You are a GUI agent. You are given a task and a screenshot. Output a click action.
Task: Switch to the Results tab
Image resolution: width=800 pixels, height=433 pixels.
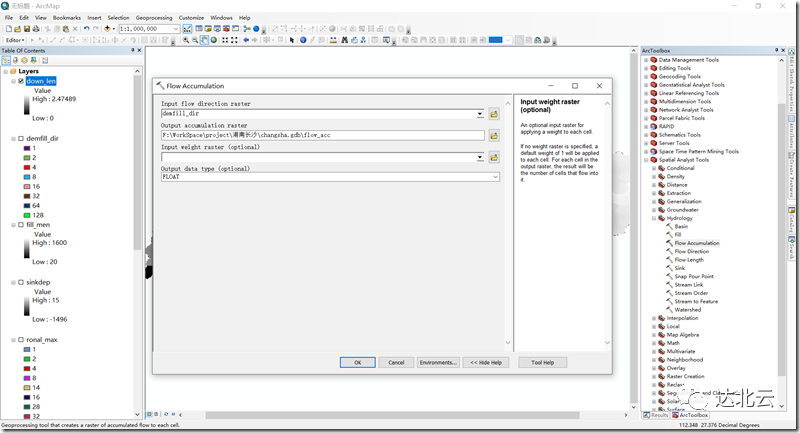(x=656, y=415)
